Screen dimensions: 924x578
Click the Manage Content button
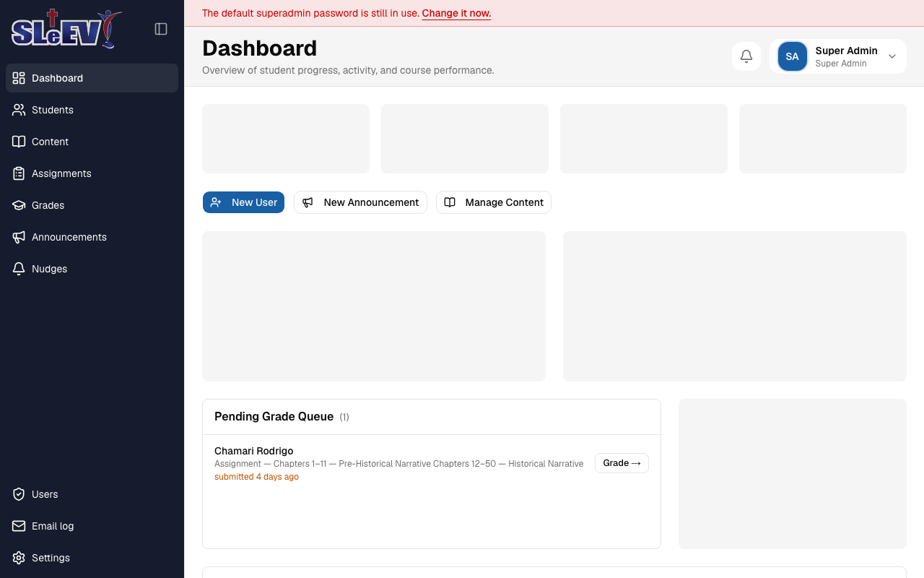(494, 202)
